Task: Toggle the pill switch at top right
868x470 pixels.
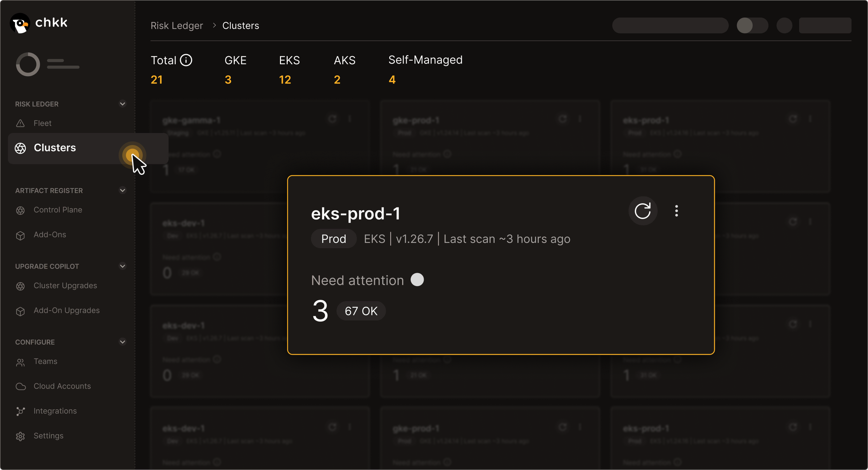Action: (752, 25)
